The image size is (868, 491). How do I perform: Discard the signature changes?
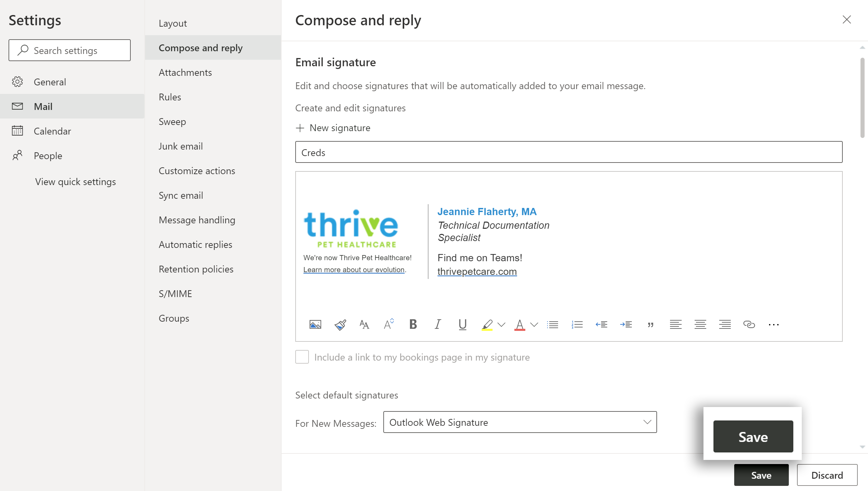click(x=827, y=475)
